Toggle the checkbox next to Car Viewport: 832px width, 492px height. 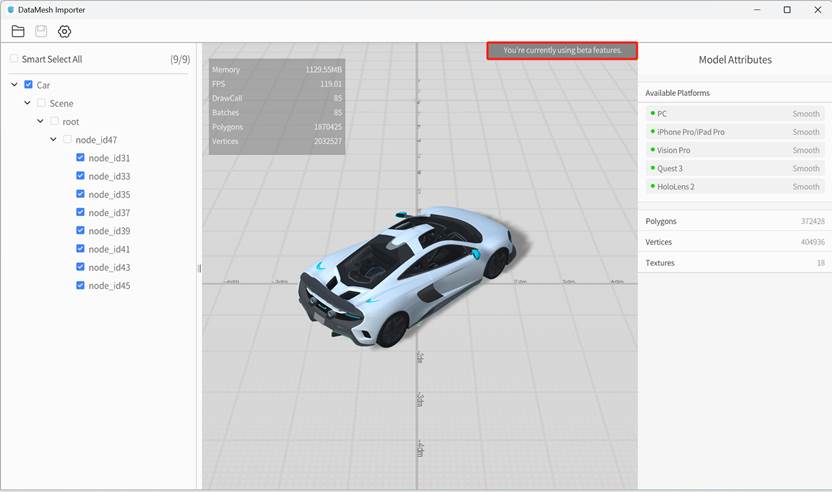[29, 85]
